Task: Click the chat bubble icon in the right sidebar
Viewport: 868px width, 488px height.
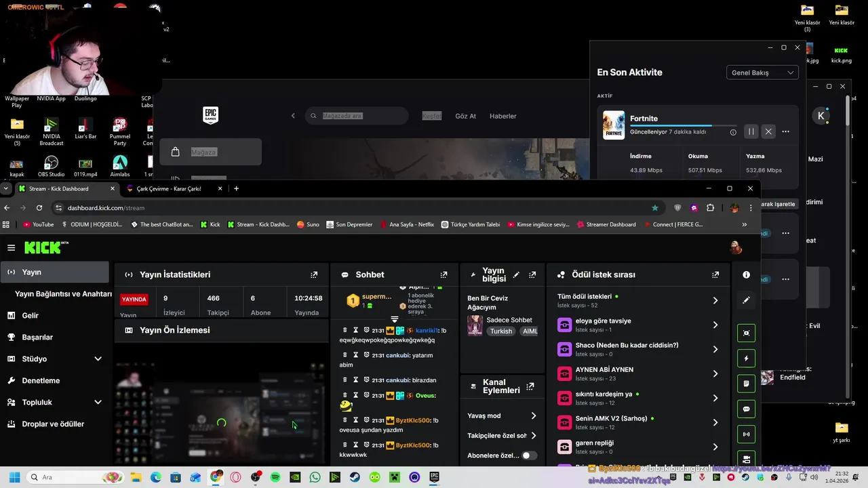Action: tap(746, 409)
